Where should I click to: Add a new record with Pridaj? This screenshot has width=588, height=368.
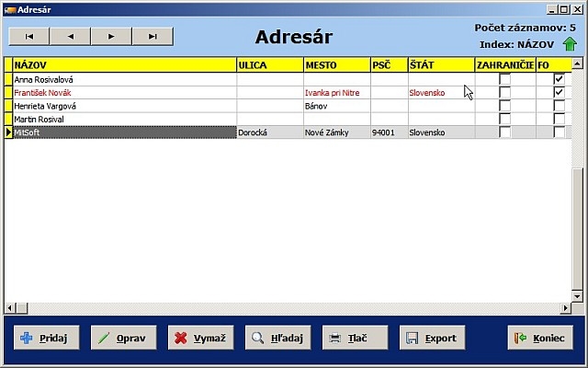(47, 338)
